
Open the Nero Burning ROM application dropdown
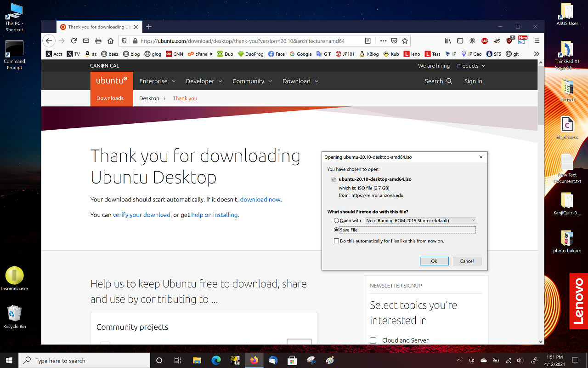pyautogui.click(x=420, y=220)
